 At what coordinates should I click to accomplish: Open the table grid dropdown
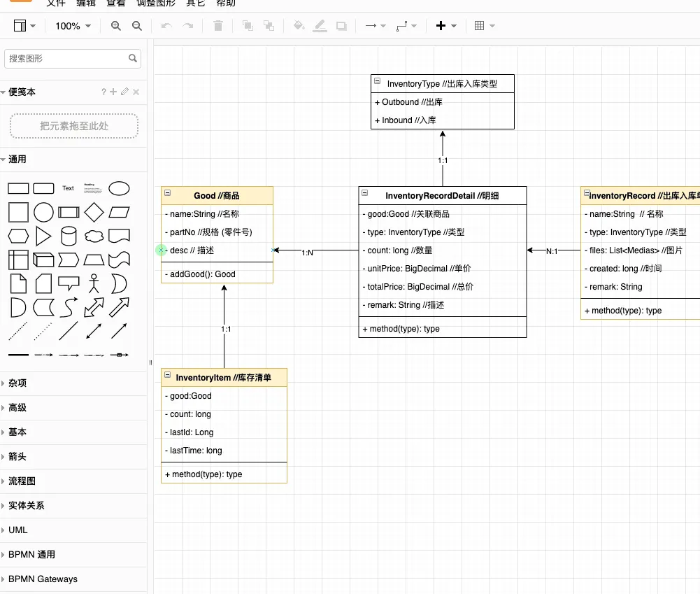[x=485, y=26]
